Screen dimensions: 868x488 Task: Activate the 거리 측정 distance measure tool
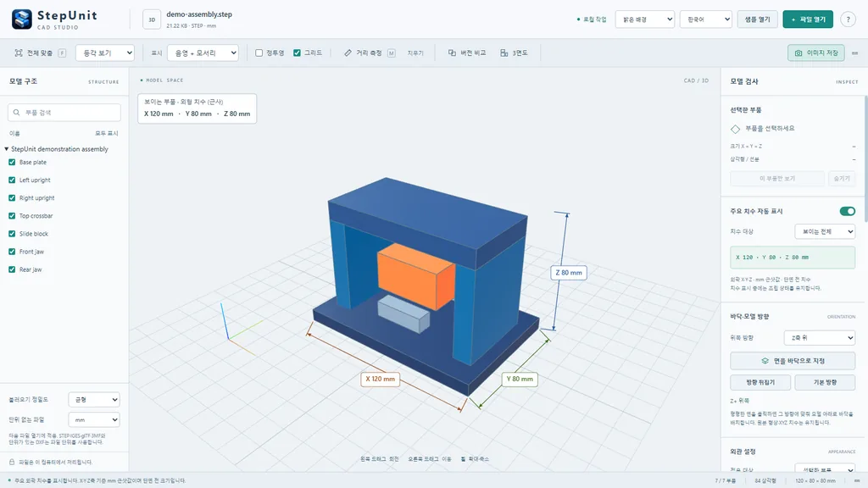370,53
